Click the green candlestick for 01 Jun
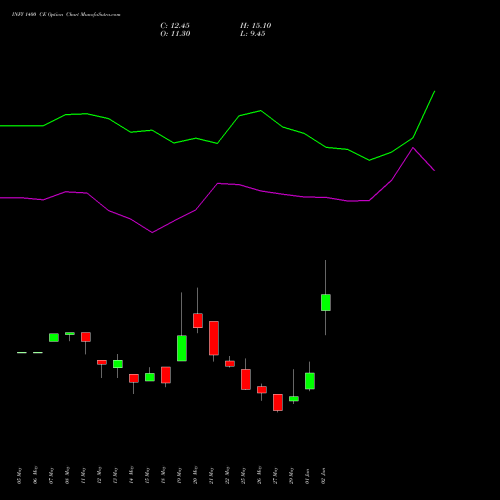The height and width of the screenshot is (500, 500). click(x=310, y=381)
